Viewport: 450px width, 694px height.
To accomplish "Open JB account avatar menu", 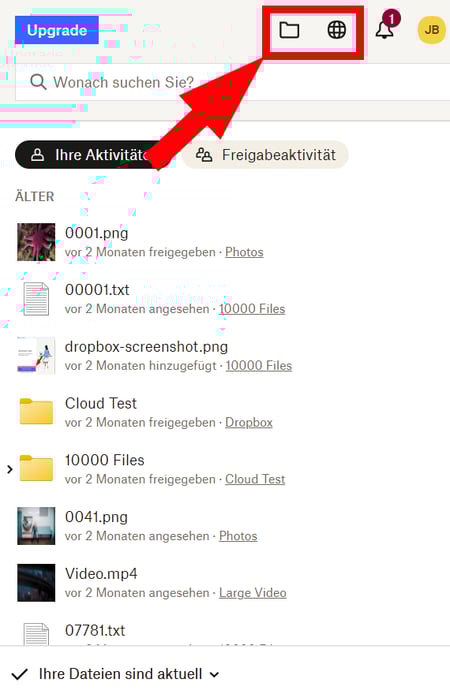I will [x=431, y=30].
